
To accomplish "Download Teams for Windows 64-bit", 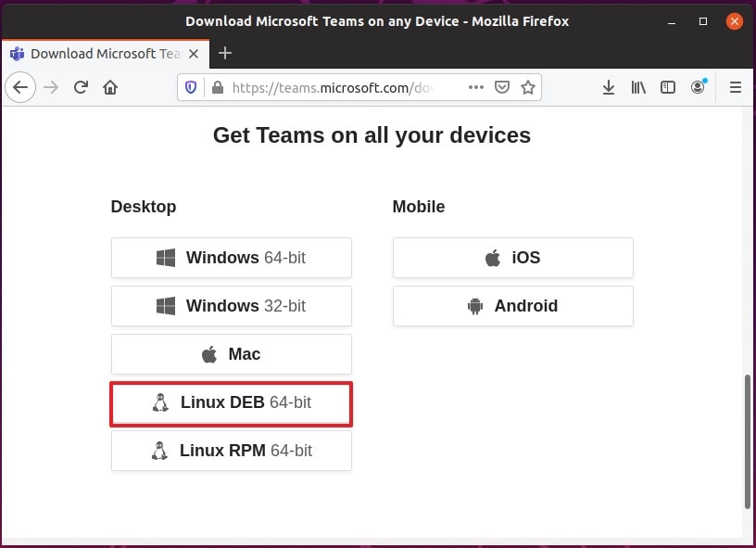I will click(x=232, y=258).
